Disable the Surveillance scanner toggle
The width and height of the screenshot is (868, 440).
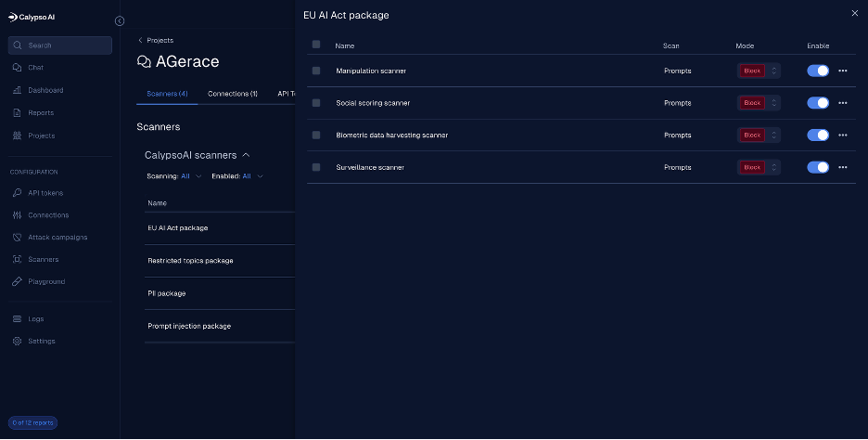tap(818, 167)
